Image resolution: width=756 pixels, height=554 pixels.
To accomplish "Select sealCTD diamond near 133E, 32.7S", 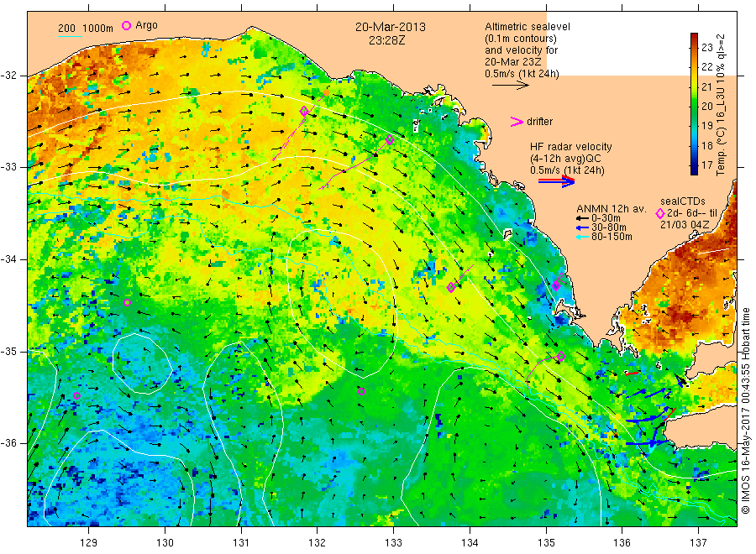I will click(390, 140).
